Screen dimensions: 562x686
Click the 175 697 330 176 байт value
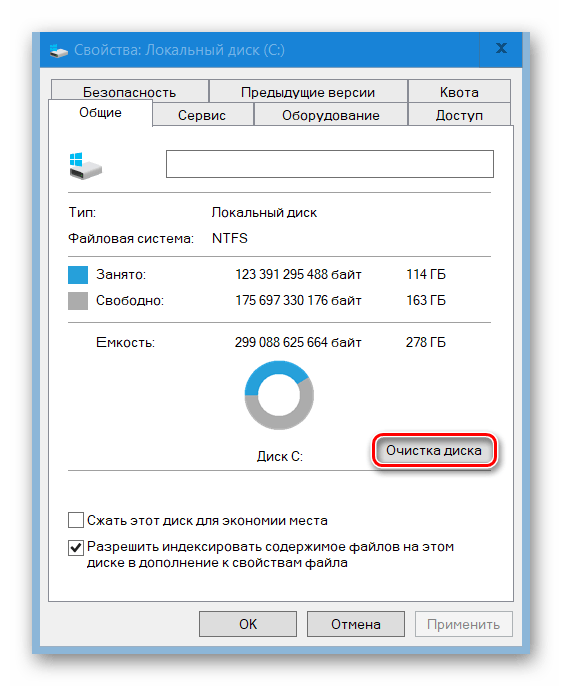298,301
